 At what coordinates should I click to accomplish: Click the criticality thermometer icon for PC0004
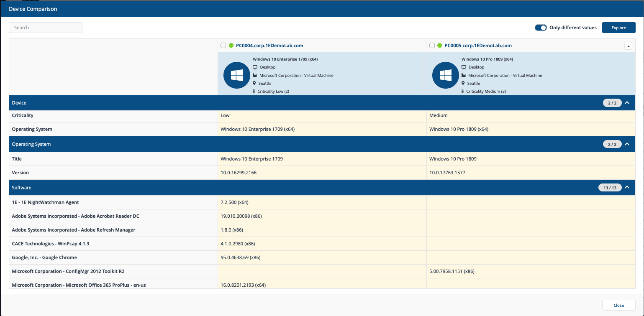[x=254, y=91]
